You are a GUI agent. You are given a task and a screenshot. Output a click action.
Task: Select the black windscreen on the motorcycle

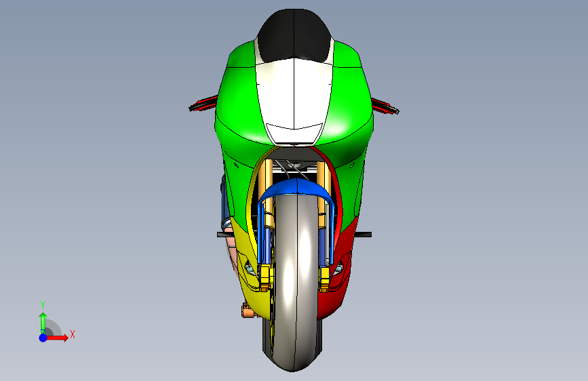coord(294,35)
